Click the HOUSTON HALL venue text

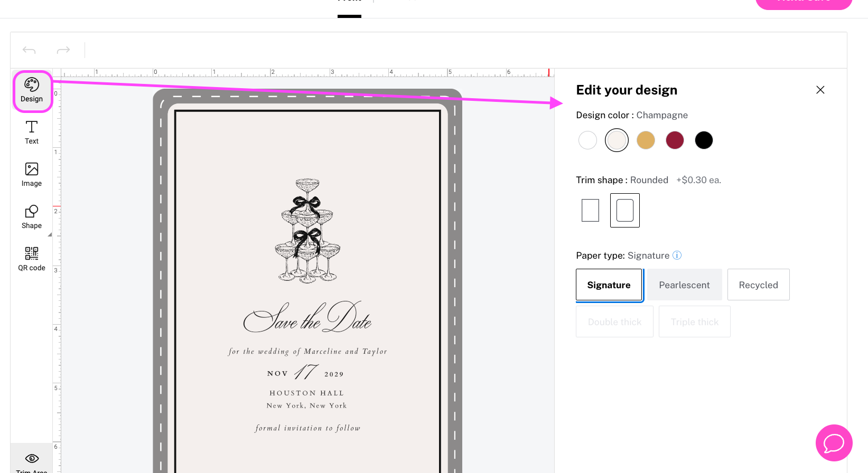click(x=307, y=393)
